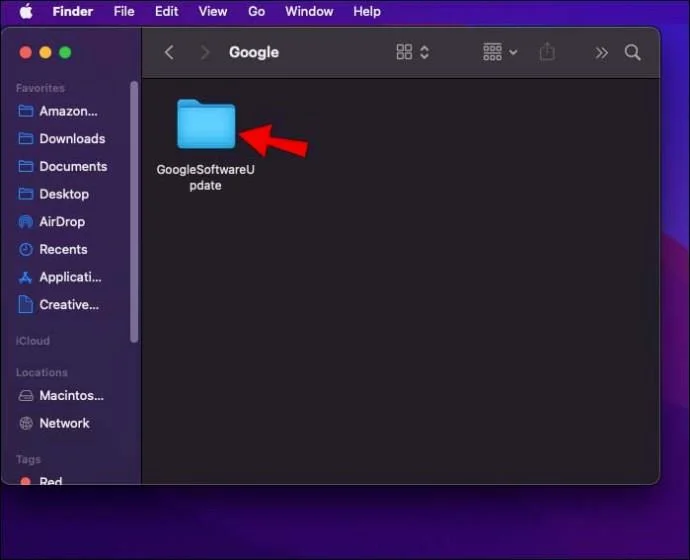Open the Edit menu
This screenshot has height=560, width=690.
(x=166, y=11)
